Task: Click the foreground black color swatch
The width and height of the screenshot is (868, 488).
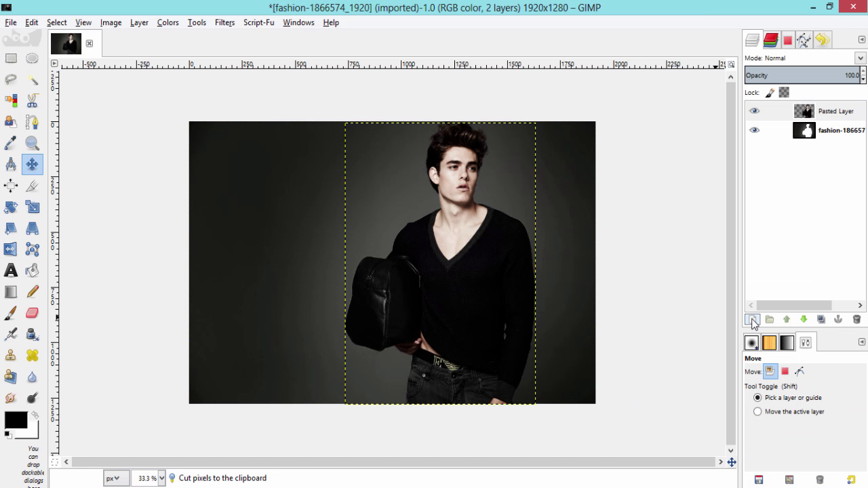Action: click(x=16, y=420)
